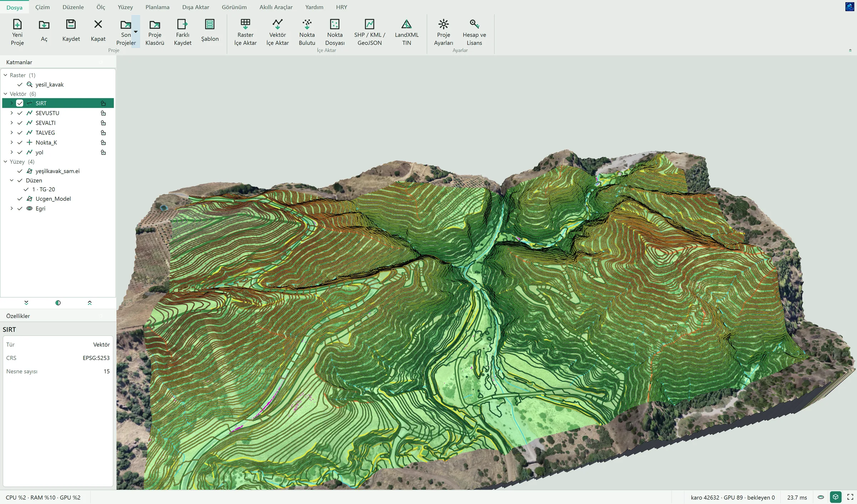The width and height of the screenshot is (857, 504).
Task: Switch to the Dışa Aktar tab
Action: tap(195, 7)
